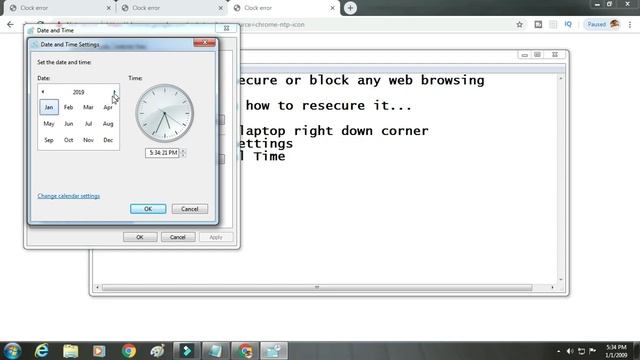Increase the time with up spinner
This screenshot has height=360, width=640.
click(x=183, y=151)
